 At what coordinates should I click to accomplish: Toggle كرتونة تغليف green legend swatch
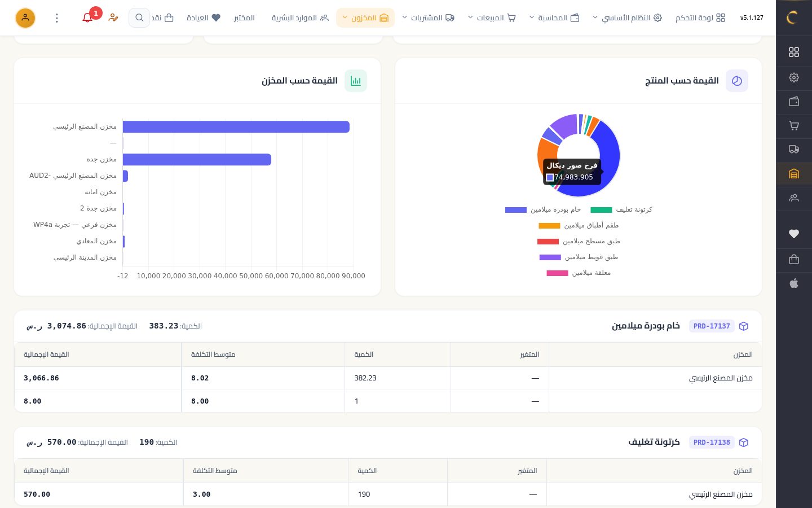click(601, 209)
